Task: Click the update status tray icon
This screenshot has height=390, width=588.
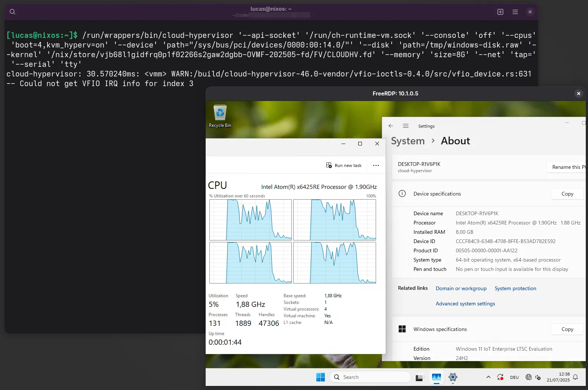Action: tap(500, 377)
